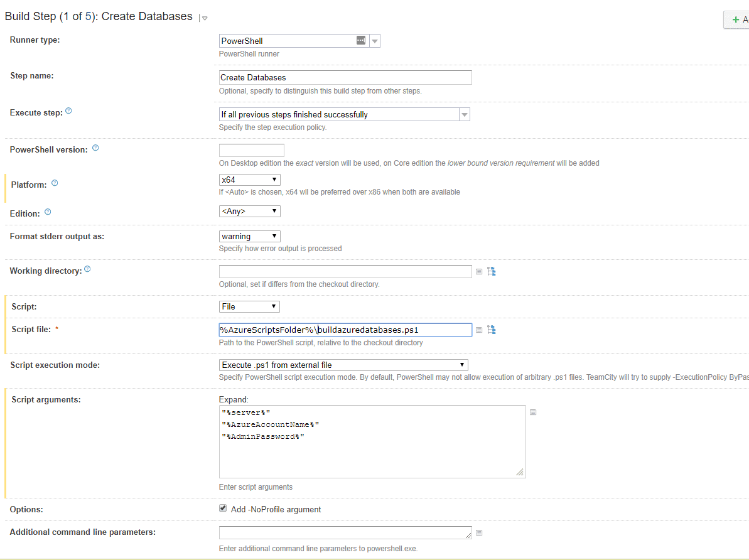This screenshot has height=560, width=749.
Task: Click the "%server%" argument line
Action: (246, 413)
